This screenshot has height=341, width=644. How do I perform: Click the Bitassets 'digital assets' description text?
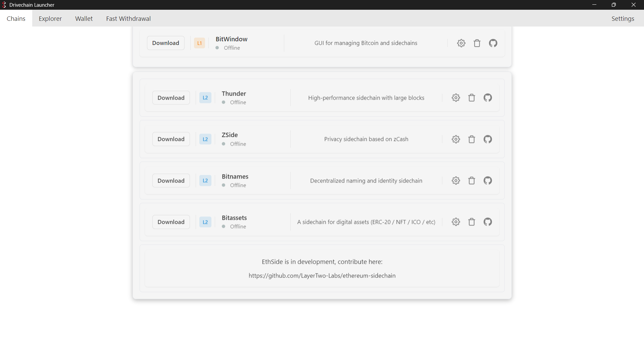pyautogui.click(x=366, y=222)
